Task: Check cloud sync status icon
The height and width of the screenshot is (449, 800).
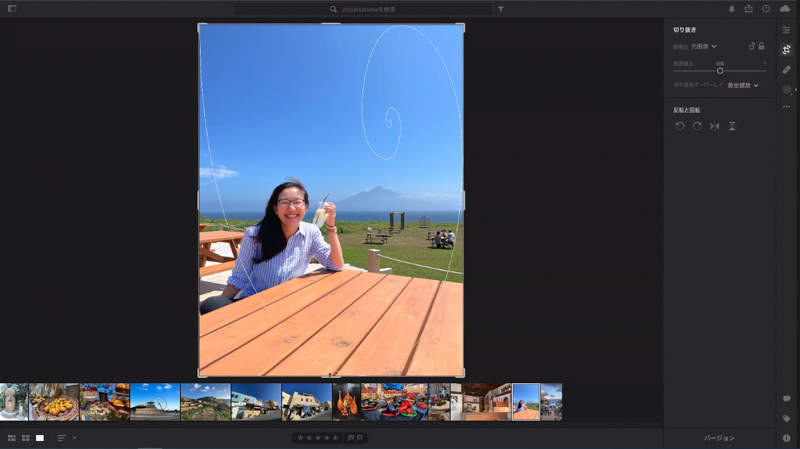Action: (785, 9)
